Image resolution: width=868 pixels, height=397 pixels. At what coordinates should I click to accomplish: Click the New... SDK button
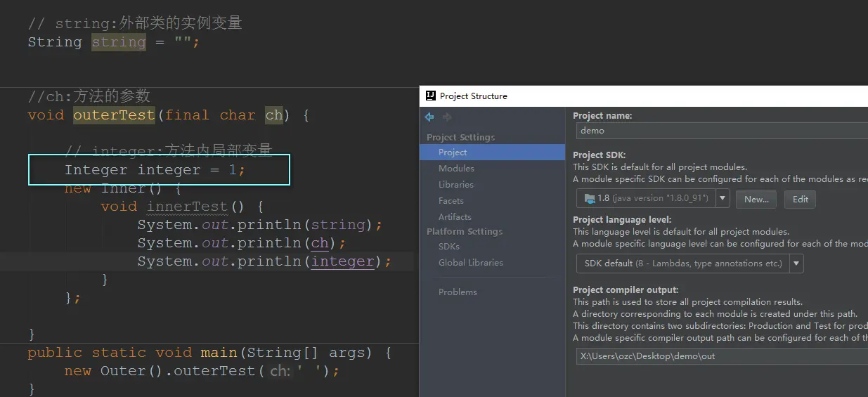coord(756,199)
